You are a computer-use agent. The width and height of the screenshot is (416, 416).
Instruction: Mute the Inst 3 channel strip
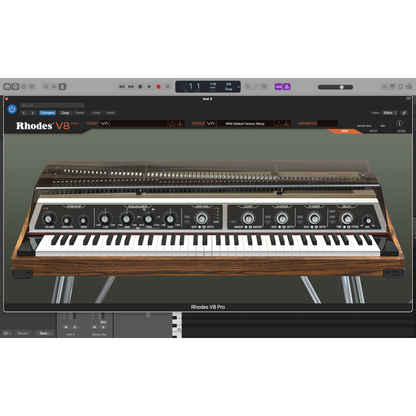click(66, 327)
